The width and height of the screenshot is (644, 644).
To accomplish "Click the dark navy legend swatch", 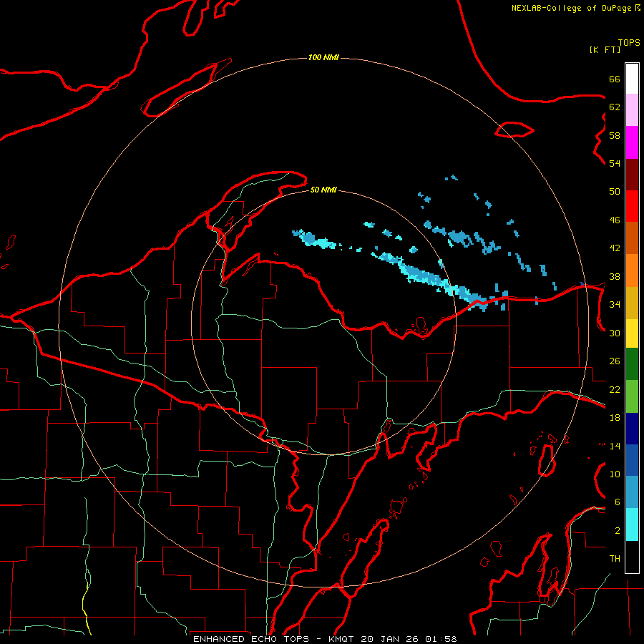I will coord(632,429).
